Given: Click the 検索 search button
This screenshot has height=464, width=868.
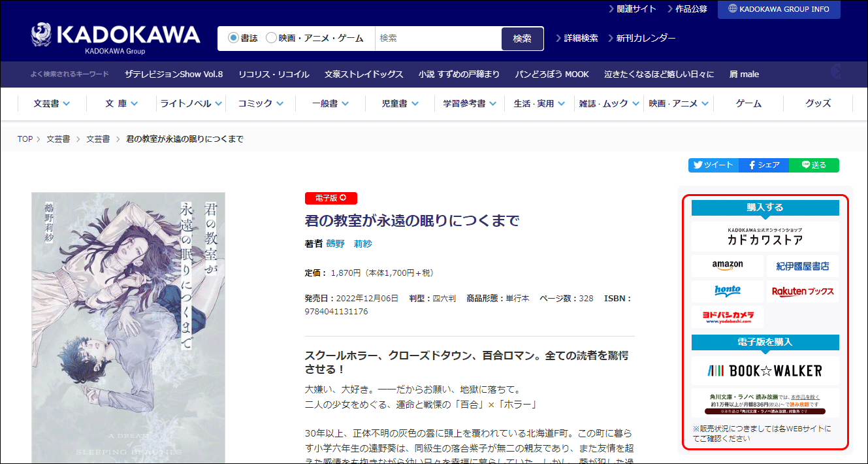Looking at the screenshot, I should click(x=522, y=39).
